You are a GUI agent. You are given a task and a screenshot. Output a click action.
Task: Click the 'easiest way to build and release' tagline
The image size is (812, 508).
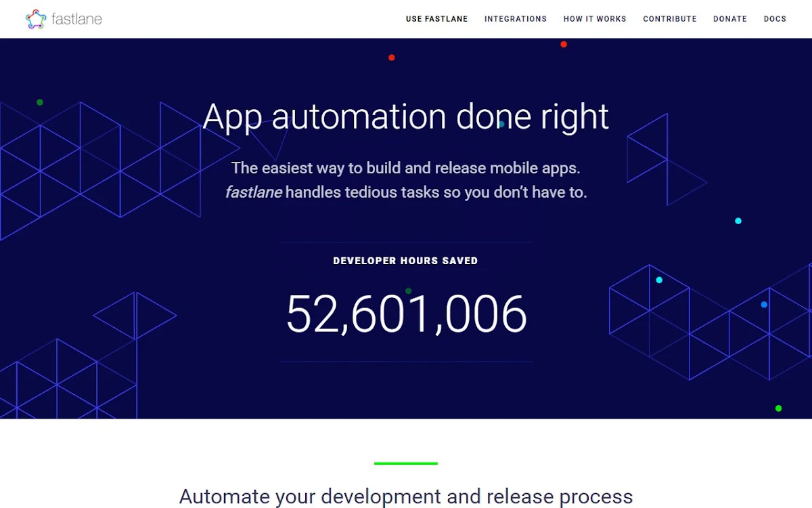(x=406, y=168)
